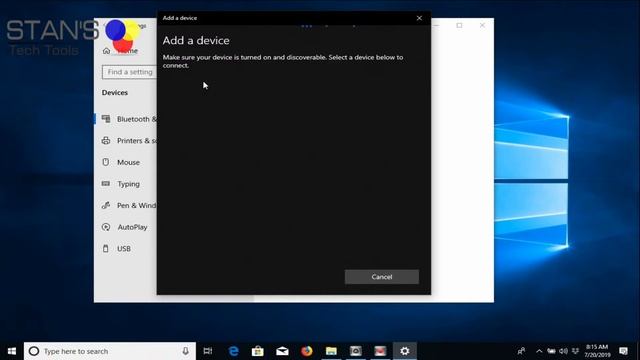Image resolution: width=640 pixels, height=360 pixels.
Task: Open Pen & Windows Ink settings
Action: coord(136,205)
